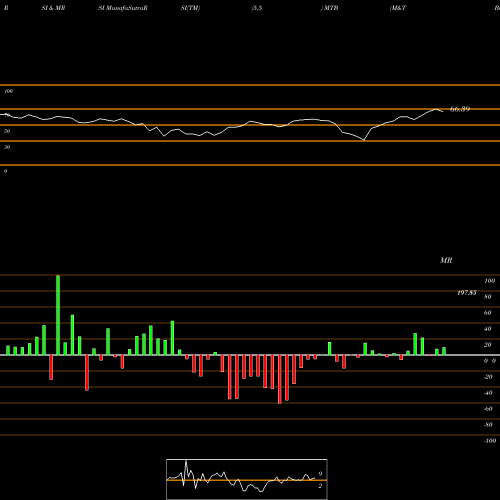Click the RSI axis label 50
The width and height of the screenshot is (500, 500).
7,131
